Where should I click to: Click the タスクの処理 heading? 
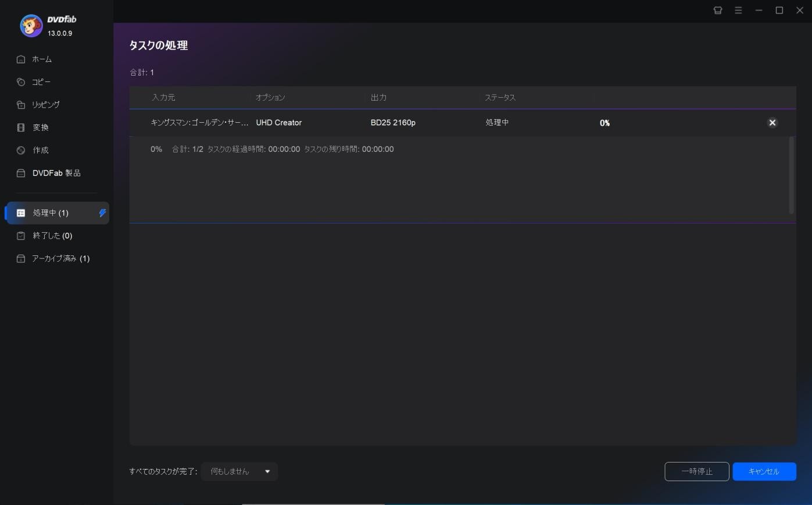(158, 45)
